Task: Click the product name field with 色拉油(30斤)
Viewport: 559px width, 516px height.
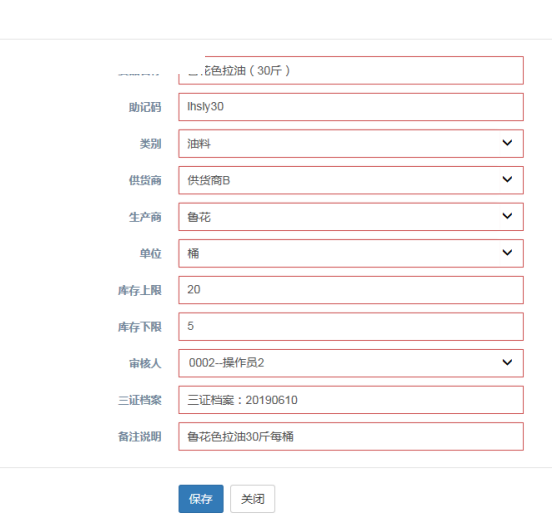Action: [351, 70]
